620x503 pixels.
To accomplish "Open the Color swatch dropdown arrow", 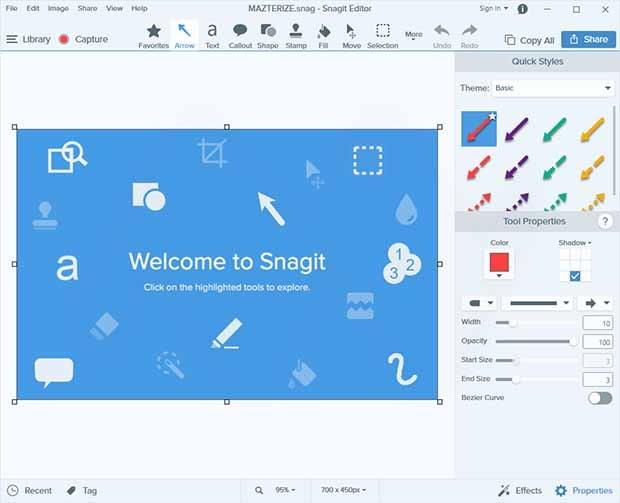I will [499, 276].
